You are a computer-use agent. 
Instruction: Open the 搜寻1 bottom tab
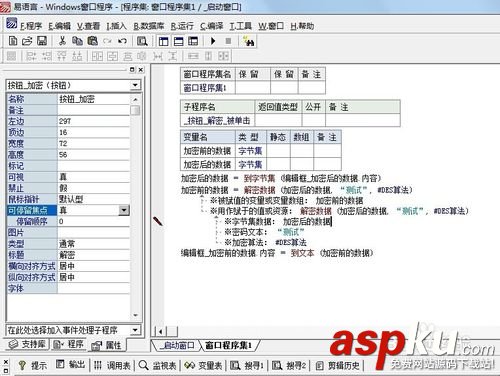pos(247,365)
